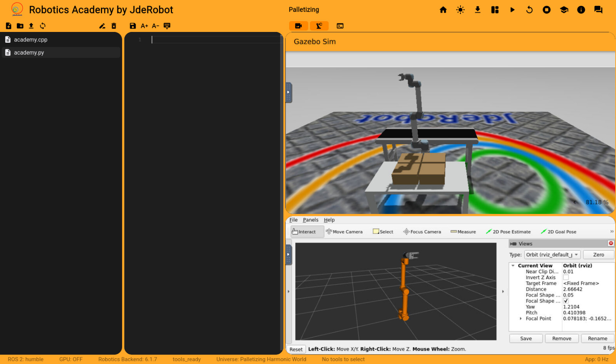Viewport: 616px width, 364px height.
Task: Open the forum chat bubbles icon
Action: tap(598, 10)
